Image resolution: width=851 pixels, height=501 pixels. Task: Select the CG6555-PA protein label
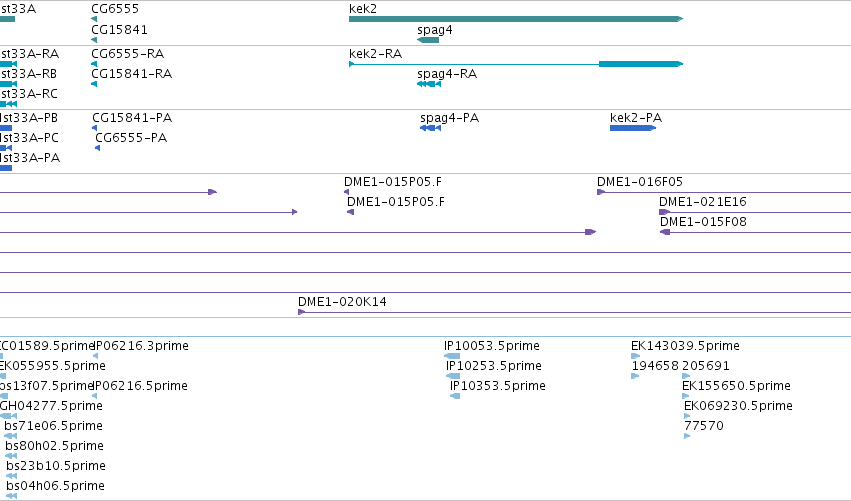[x=131, y=138]
